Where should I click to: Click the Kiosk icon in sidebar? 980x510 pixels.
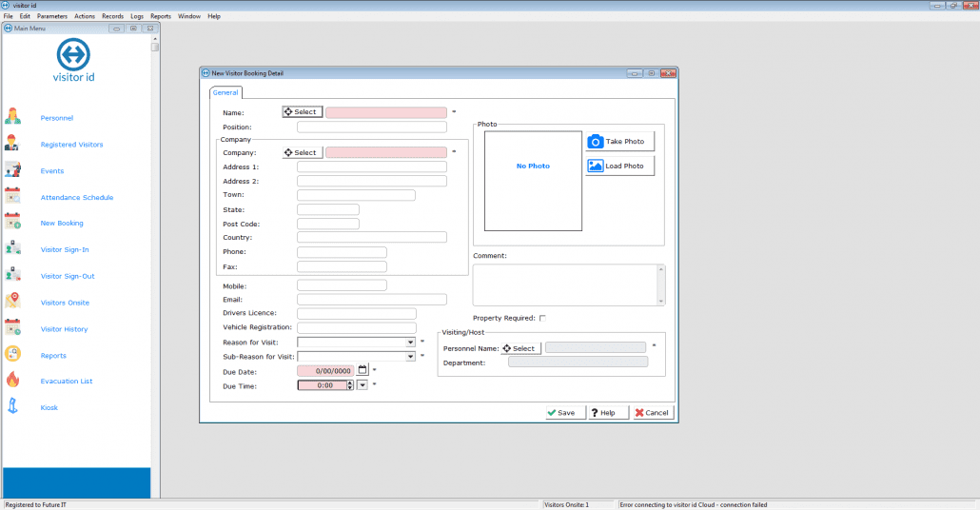pos(13,407)
